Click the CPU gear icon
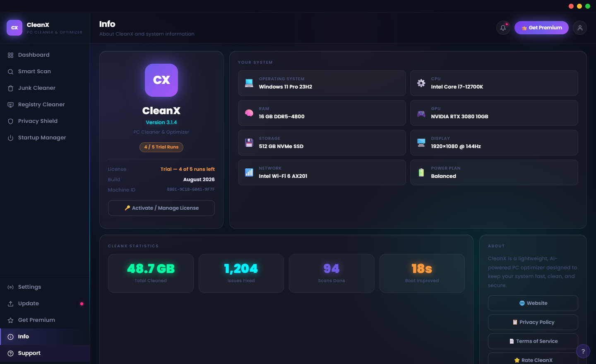The image size is (596, 364). pyautogui.click(x=421, y=83)
